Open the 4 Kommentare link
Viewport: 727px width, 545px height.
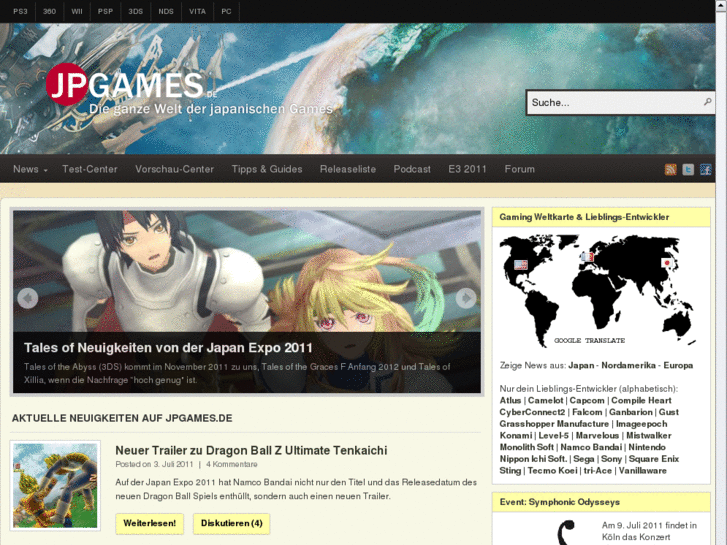(x=231, y=464)
